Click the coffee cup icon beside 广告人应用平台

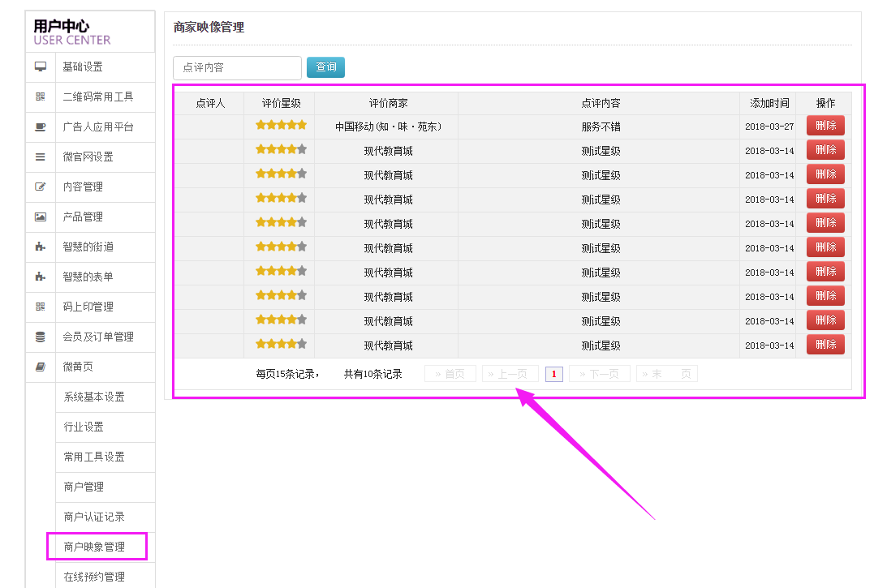click(41, 127)
